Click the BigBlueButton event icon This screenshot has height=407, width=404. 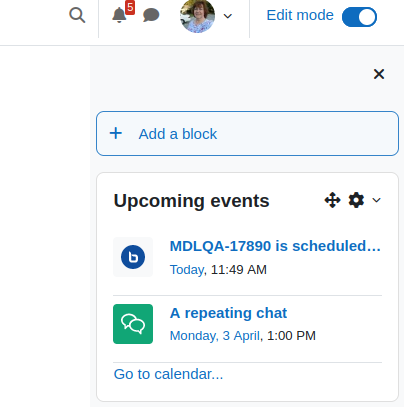133,257
